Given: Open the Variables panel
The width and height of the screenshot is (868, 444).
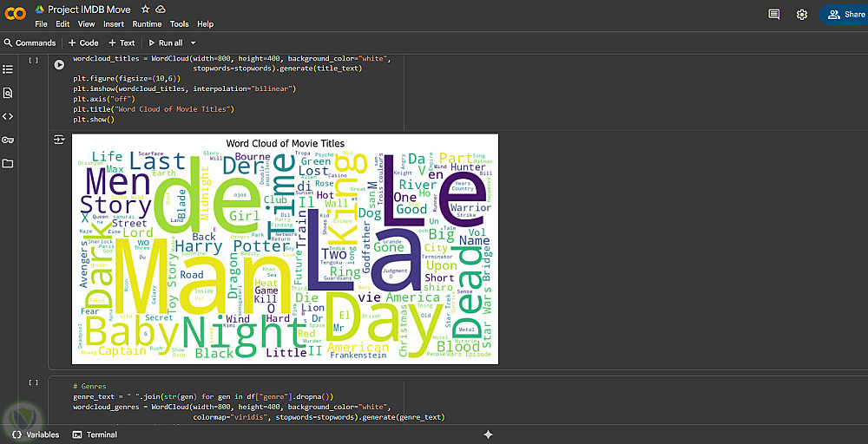Looking at the screenshot, I should [x=36, y=434].
